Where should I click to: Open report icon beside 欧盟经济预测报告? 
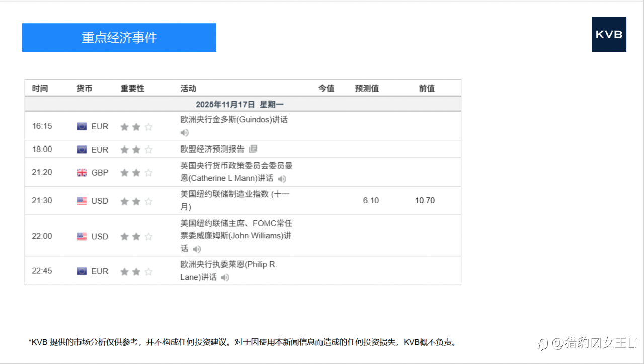click(253, 149)
